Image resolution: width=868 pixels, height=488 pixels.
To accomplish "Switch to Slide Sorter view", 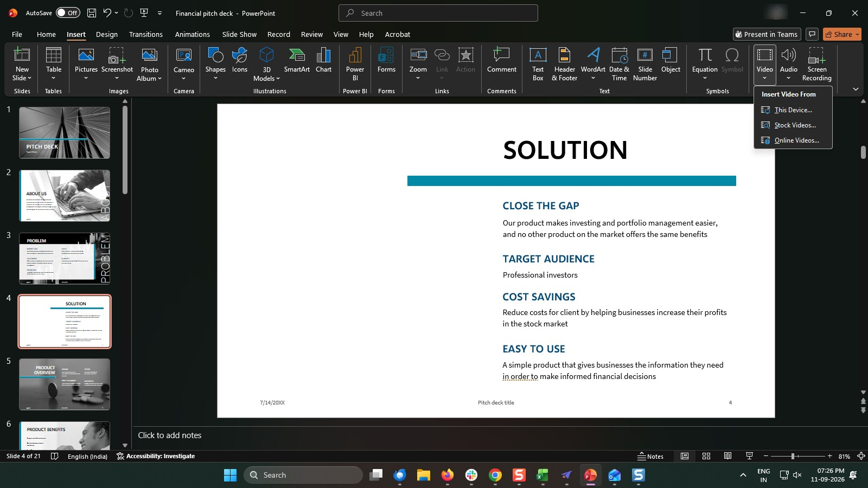I will [706, 456].
